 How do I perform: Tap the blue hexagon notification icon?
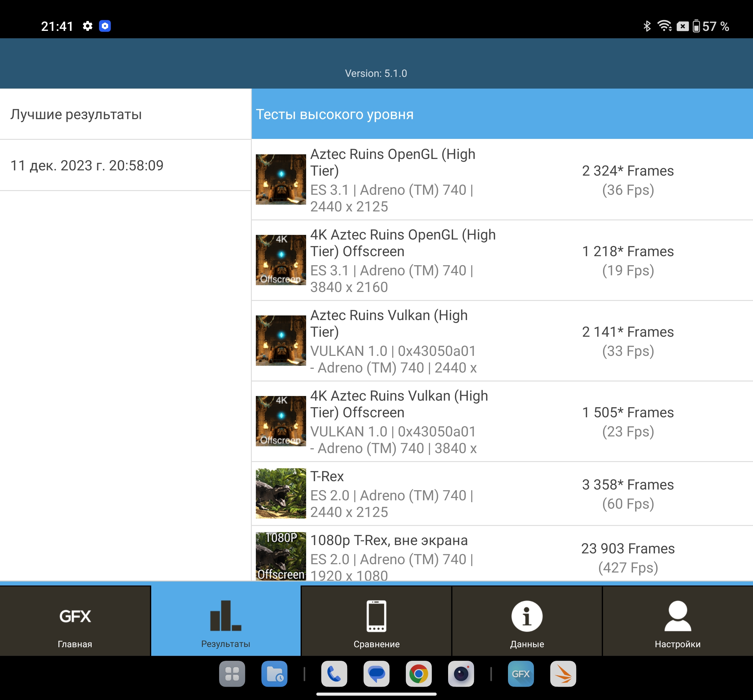[x=105, y=26]
